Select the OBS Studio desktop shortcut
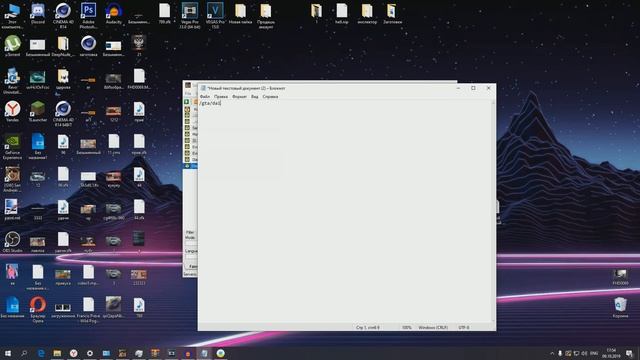The width and height of the screenshot is (640, 360). click(x=12, y=242)
